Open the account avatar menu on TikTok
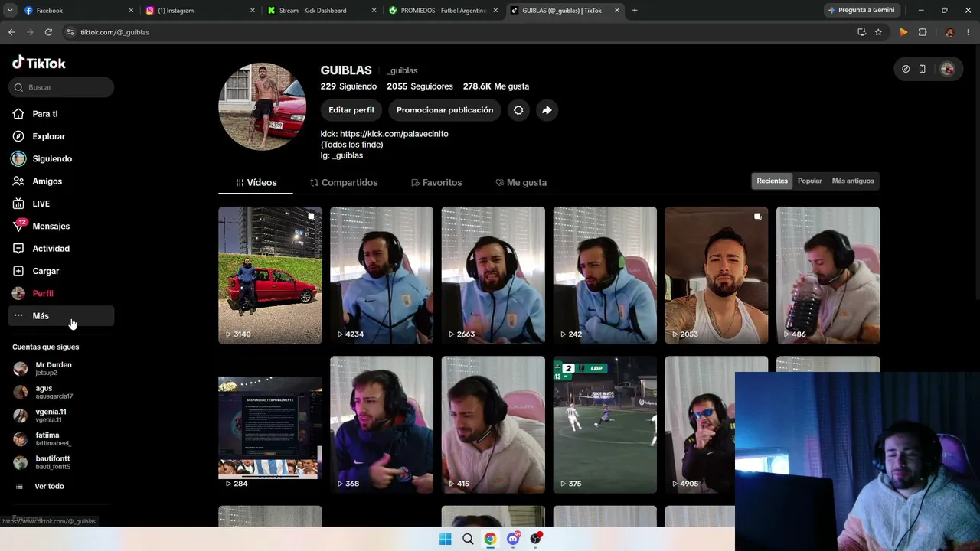This screenshot has height=551, width=980. coord(947,69)
